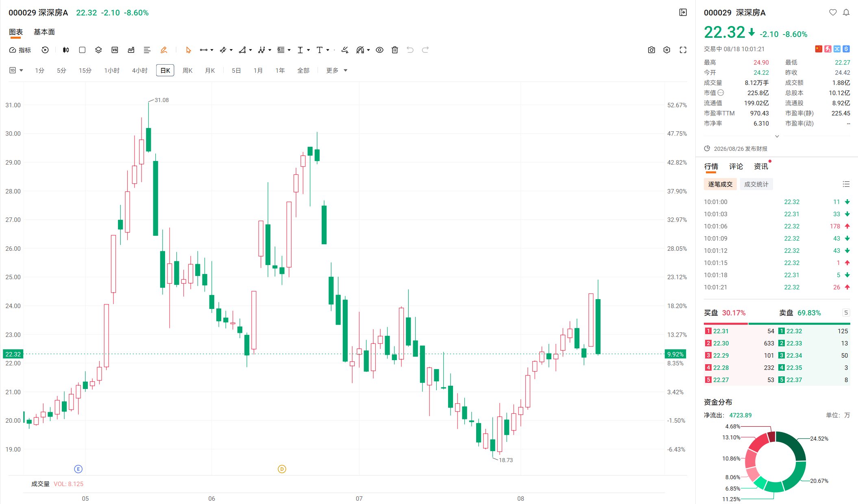
Task: Open the trend line tool dropdown arrow
Action: point(212,50)
